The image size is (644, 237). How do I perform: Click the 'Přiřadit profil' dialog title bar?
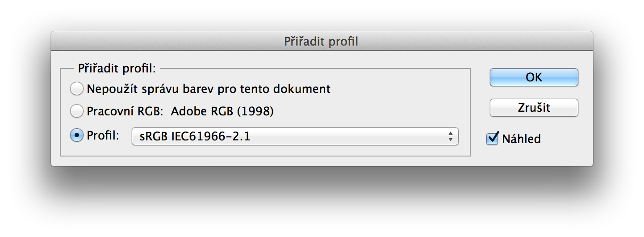(x=322, y=42)
